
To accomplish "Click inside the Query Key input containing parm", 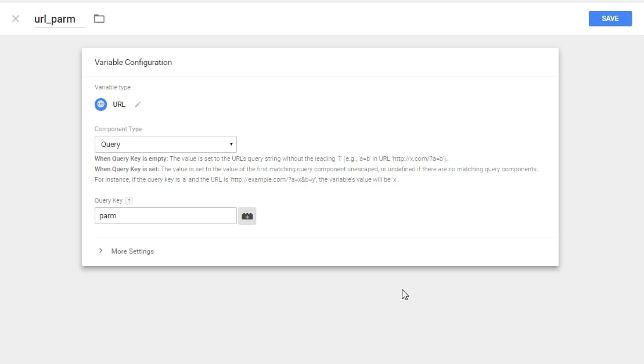I will tap(166, 215).
